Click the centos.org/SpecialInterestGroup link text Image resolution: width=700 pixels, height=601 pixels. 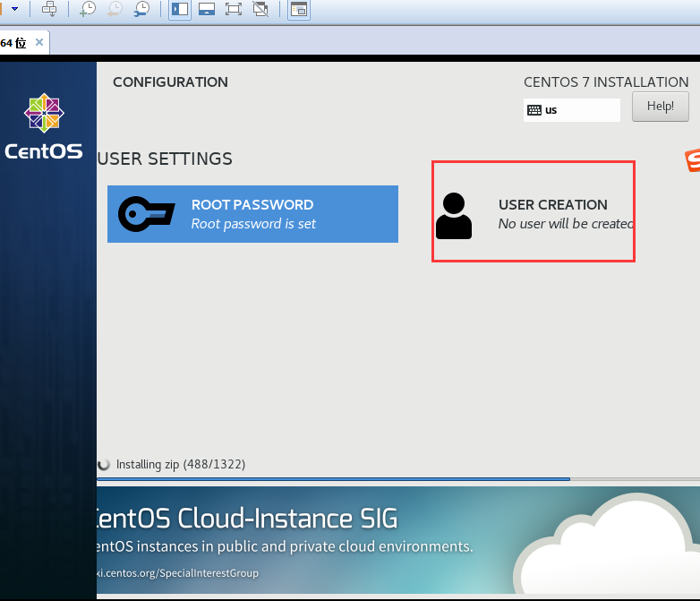(x=177, y=573)
